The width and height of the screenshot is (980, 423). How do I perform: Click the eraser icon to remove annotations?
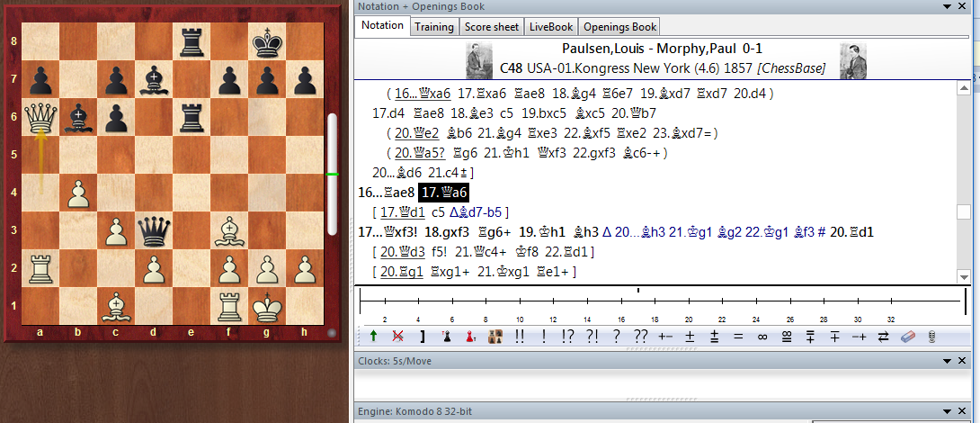coord(907,336)
